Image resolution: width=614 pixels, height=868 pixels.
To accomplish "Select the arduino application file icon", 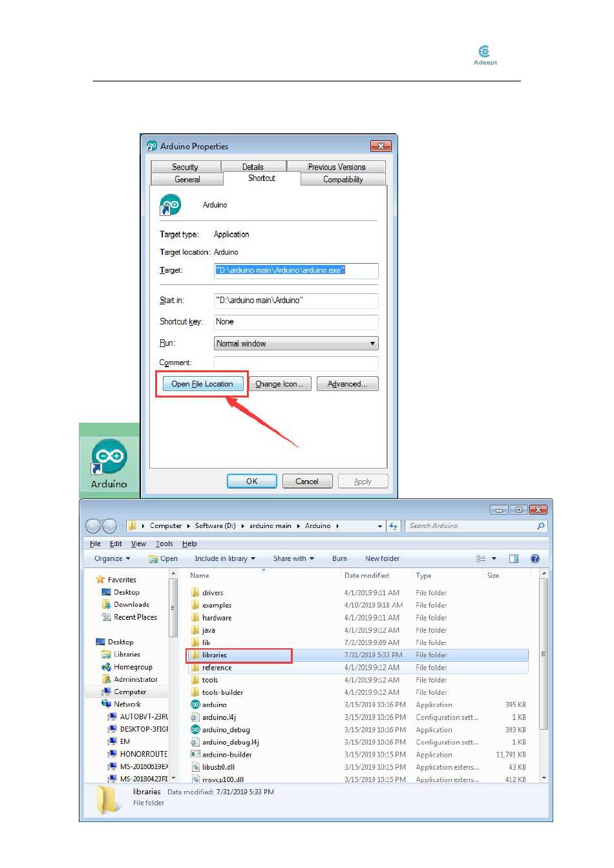I will [x=195, y=704].
